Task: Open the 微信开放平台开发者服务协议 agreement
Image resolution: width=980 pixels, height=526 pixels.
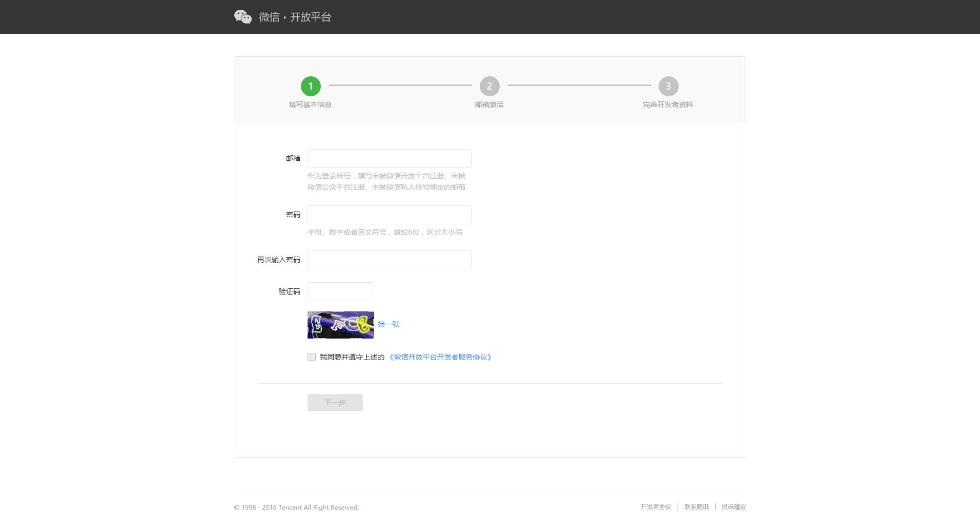Action: click(x=440, y=356)
